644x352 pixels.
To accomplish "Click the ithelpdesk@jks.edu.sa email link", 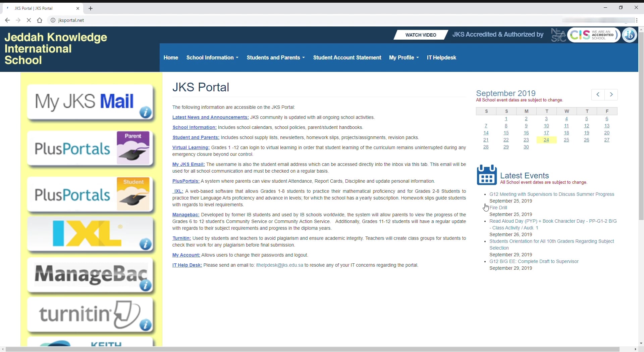I will tap(279, 265).
